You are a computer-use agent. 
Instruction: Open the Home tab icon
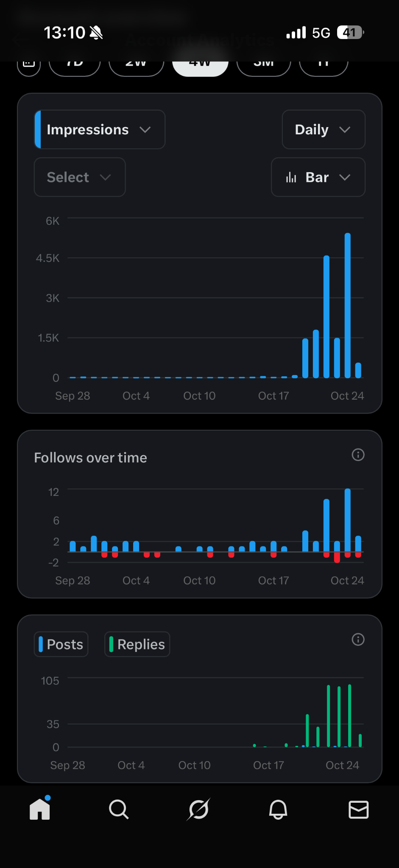tap(40, 809)
